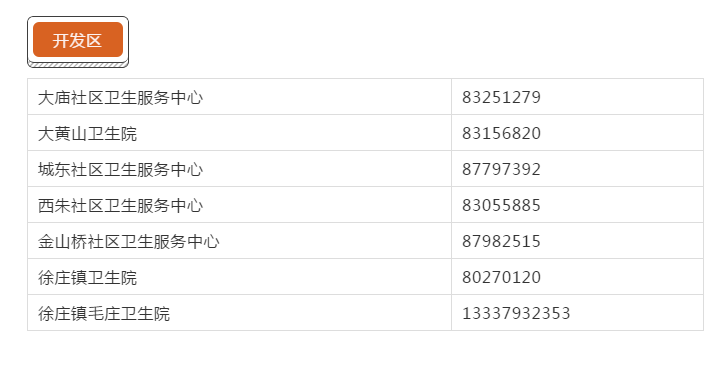The width and height of the screenshot is (724, 368).
Task: Click phone number 87982515
Action: pos(501,241)
